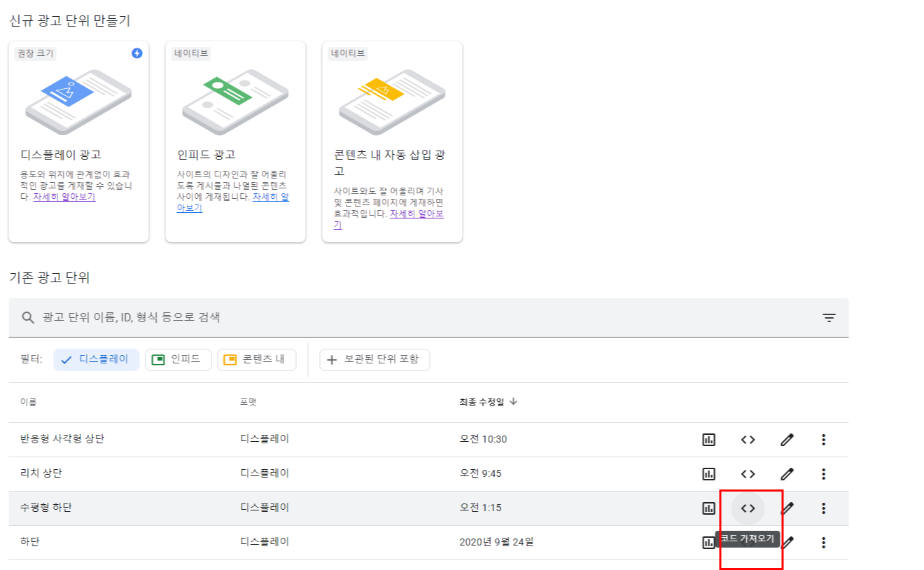View report icon for 수평형 하단 row
The image size is (924, 570).
click(708, 508)
